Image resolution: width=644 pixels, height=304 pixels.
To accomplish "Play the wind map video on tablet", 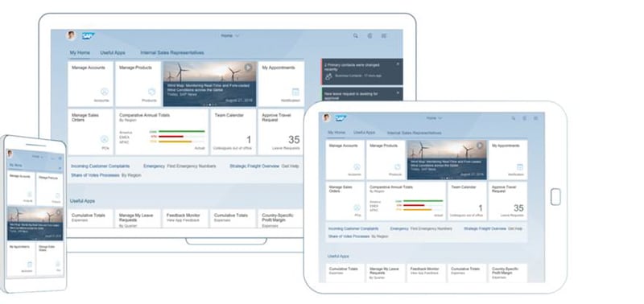I will [x=480, y=146].
